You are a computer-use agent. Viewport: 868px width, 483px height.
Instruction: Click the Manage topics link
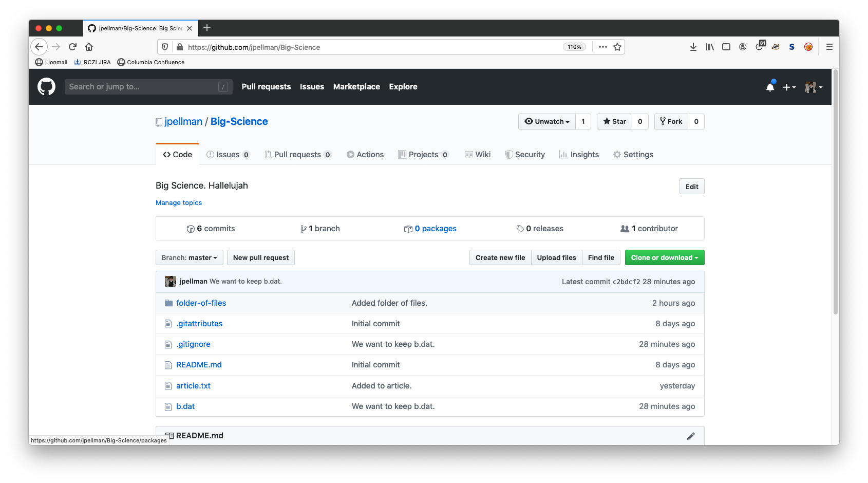coord(179,203)
